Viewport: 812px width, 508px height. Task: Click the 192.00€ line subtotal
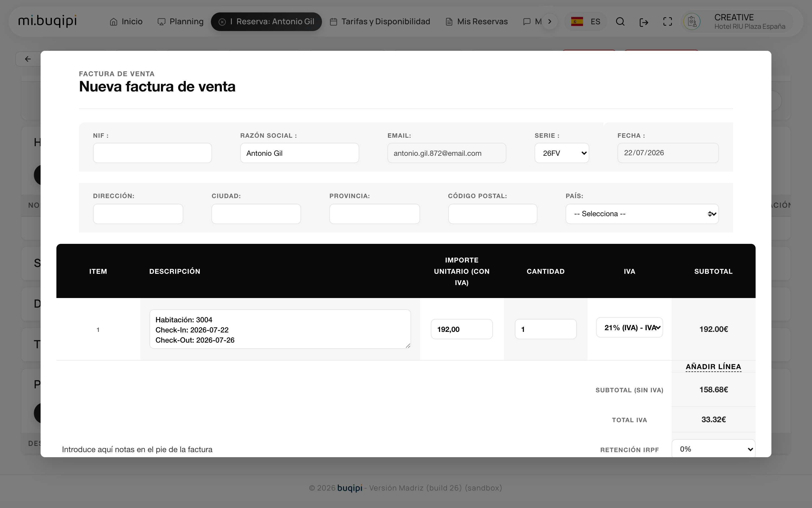point(714,329)
